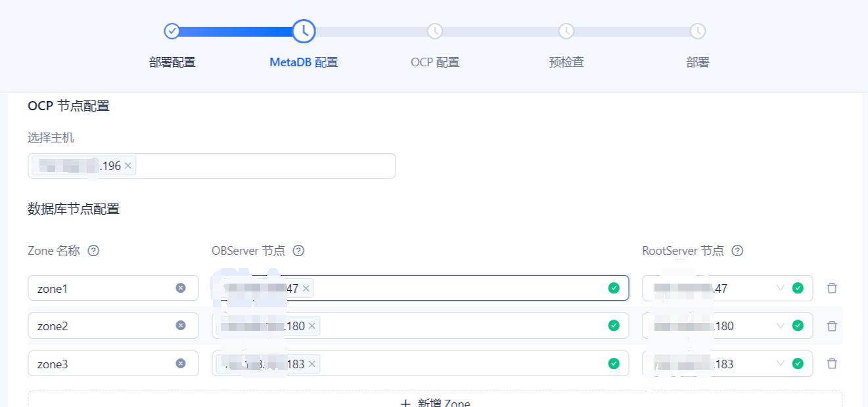The height and width of the screenshot is (407, 868).
Task: Click the OBServer 节点 column label
Action: 248,250
